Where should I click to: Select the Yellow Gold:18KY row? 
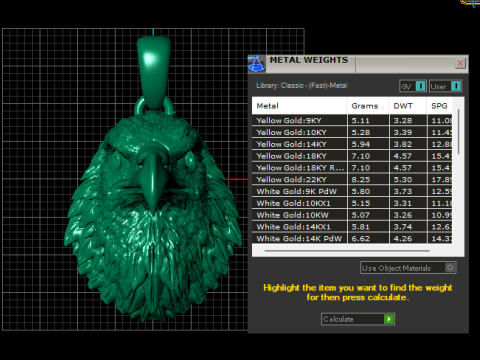(352, 156)
